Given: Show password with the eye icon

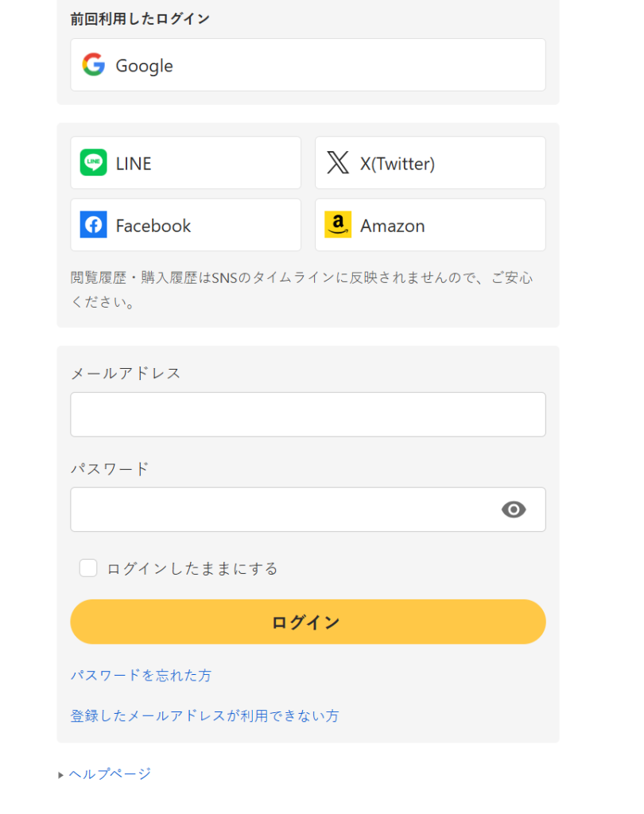Looking at the screenshot, I should (x=514, y=510).
